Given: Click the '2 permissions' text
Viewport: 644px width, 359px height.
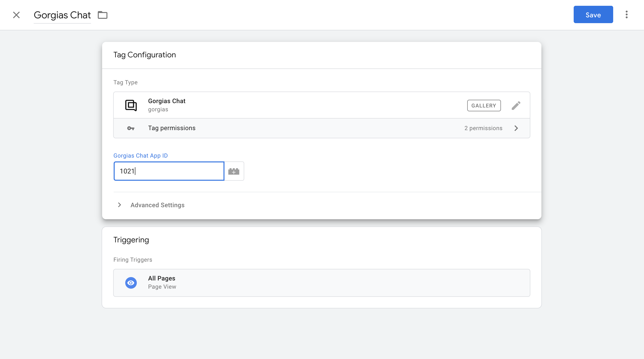Looking at the screenshot, I should coord(483,128).
